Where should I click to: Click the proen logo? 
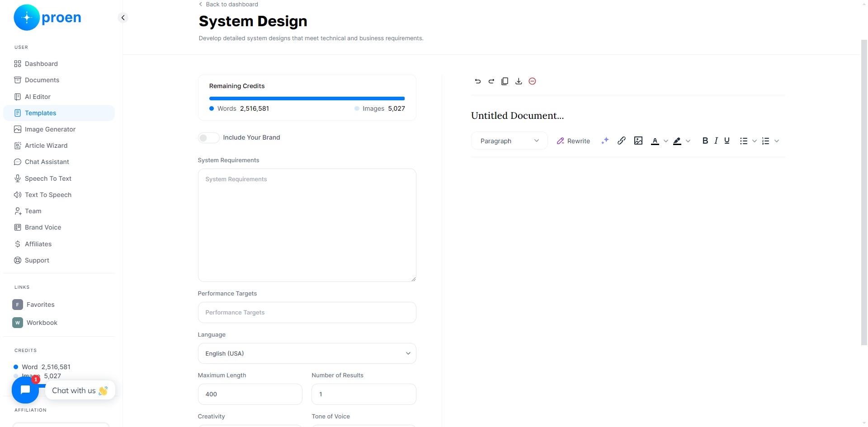(47, 18)
